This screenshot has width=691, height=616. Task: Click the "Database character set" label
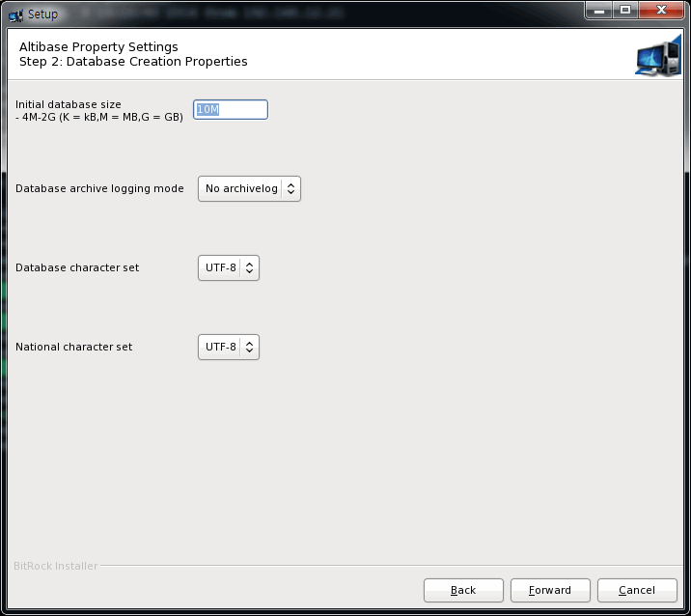(x=77, y=267)
